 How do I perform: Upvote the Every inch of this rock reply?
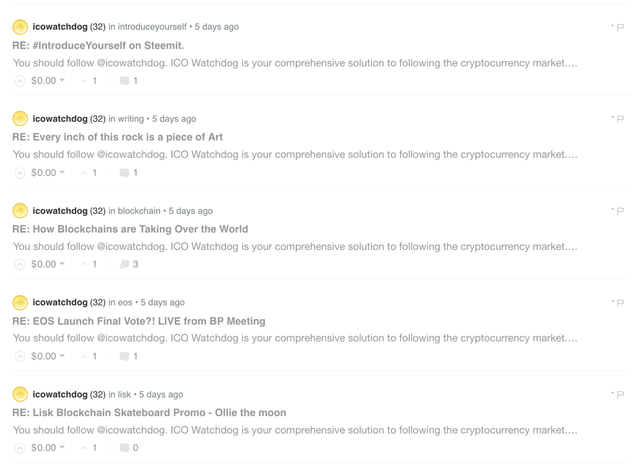point(19,173)
